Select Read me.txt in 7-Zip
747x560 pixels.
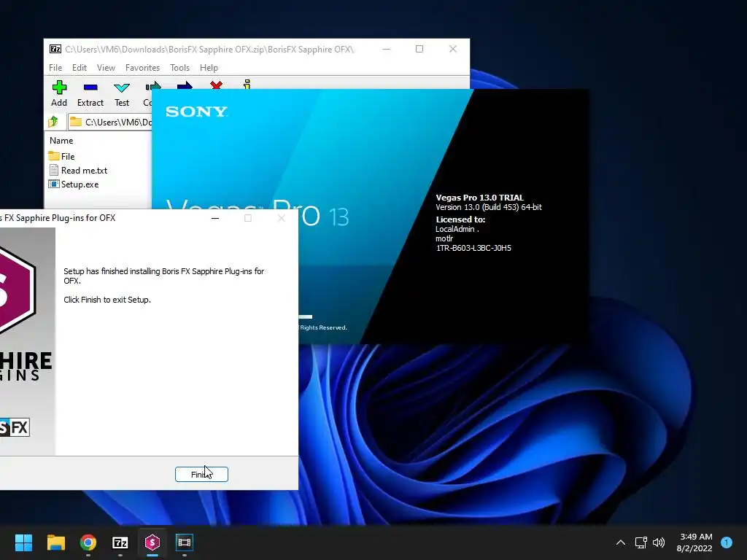[x=78, y=170]
